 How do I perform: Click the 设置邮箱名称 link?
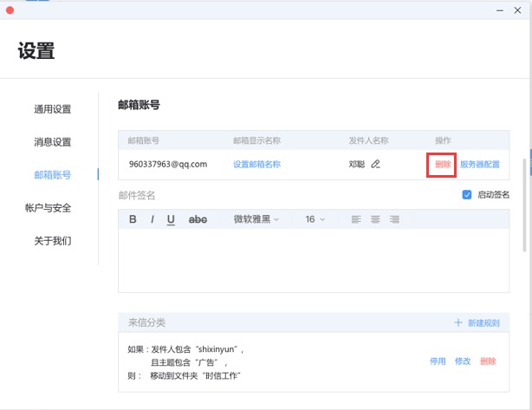pos(256,165)
